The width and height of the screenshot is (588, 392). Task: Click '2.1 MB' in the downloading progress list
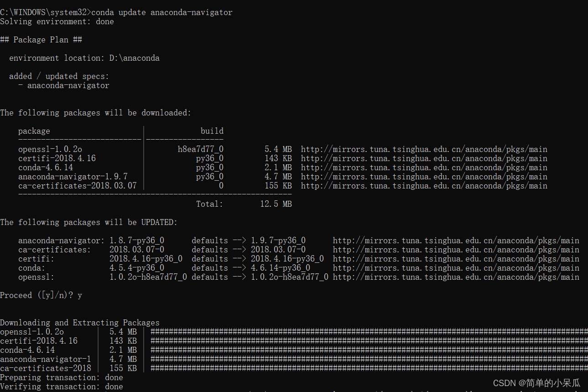pyautogui.click(x=123, y=350)
